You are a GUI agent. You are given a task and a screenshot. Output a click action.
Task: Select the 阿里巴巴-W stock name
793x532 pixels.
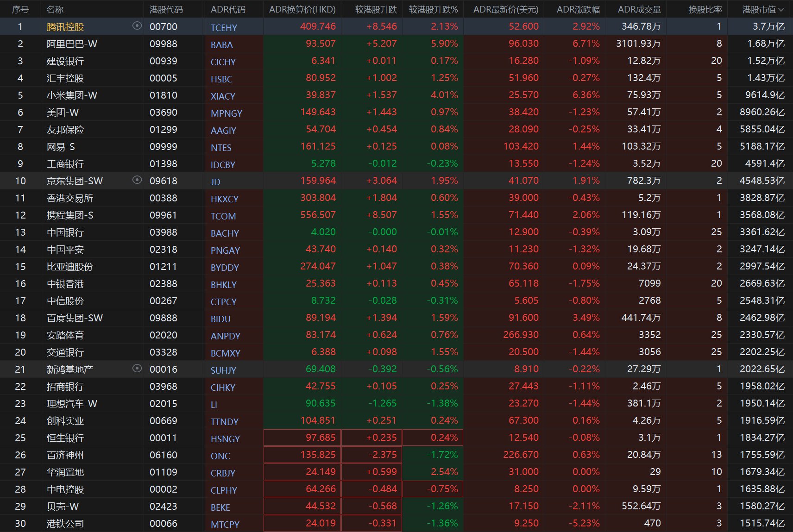point(72,44)
